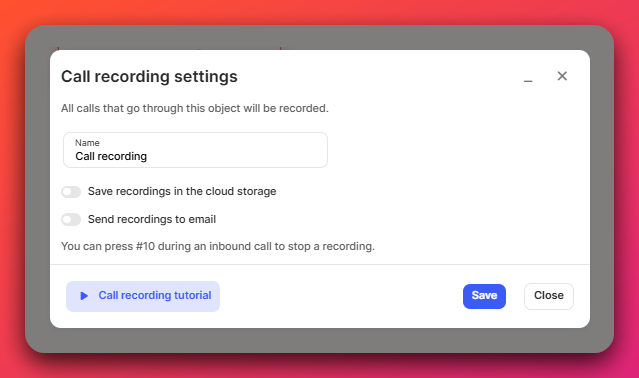
Task: Minimize the call recording settings dialog
Action: point(528,81)
